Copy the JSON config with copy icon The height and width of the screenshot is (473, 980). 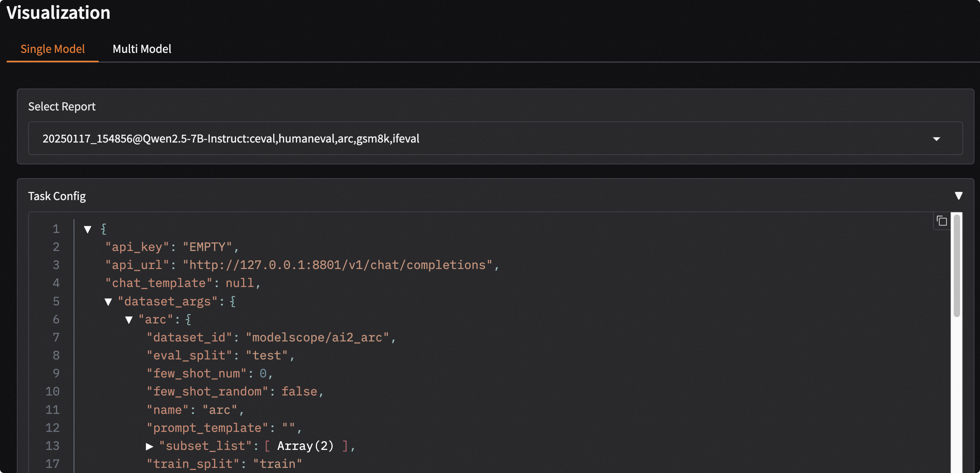point(942,221)
